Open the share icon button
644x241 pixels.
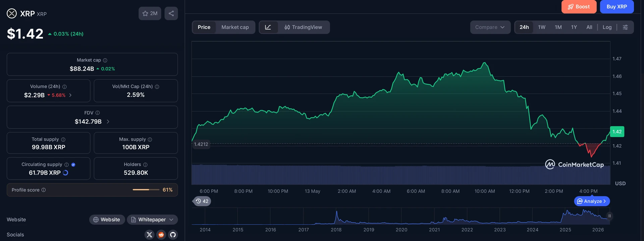pos(171,13)
